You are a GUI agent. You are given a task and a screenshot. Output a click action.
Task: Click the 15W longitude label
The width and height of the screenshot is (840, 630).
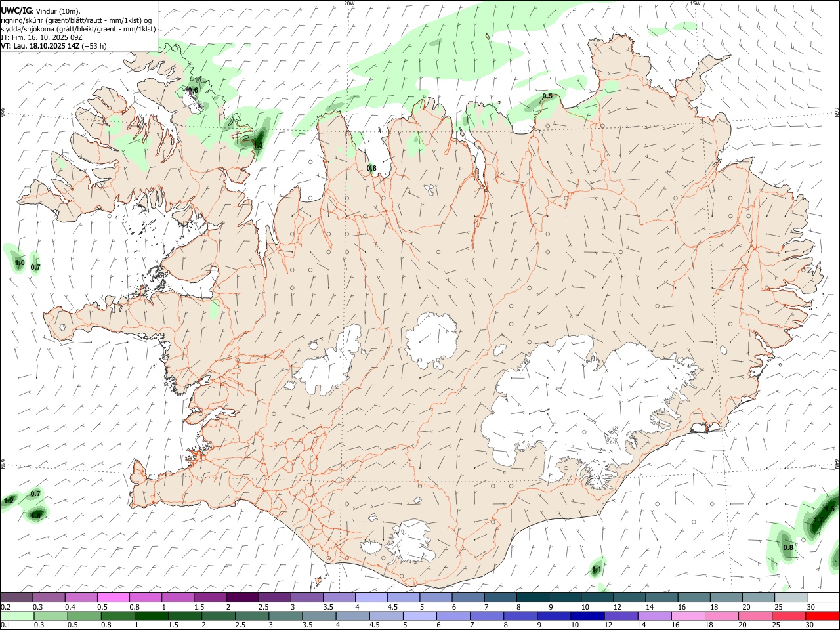click(x=695, y=3)
